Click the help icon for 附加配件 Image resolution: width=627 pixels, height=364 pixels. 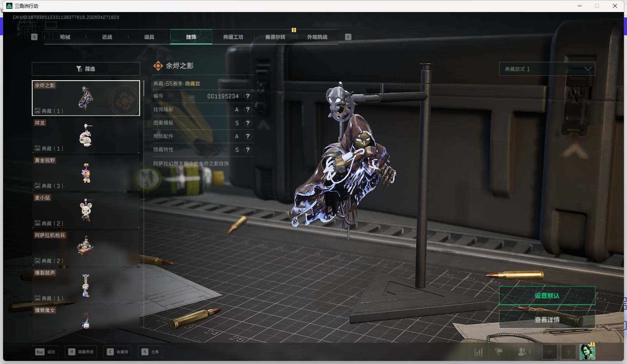pyautogui.click(x=248, y=136)
